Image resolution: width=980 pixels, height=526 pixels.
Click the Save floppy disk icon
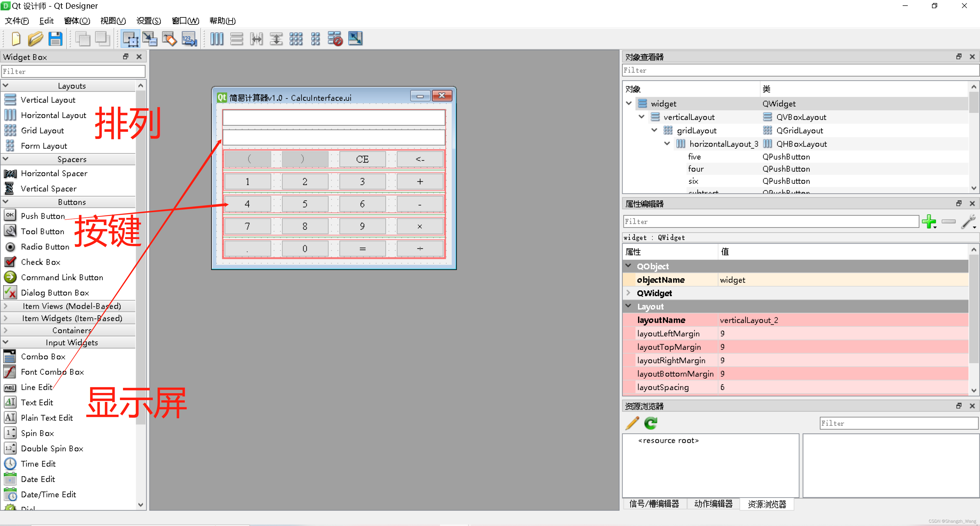coord(56,39)
